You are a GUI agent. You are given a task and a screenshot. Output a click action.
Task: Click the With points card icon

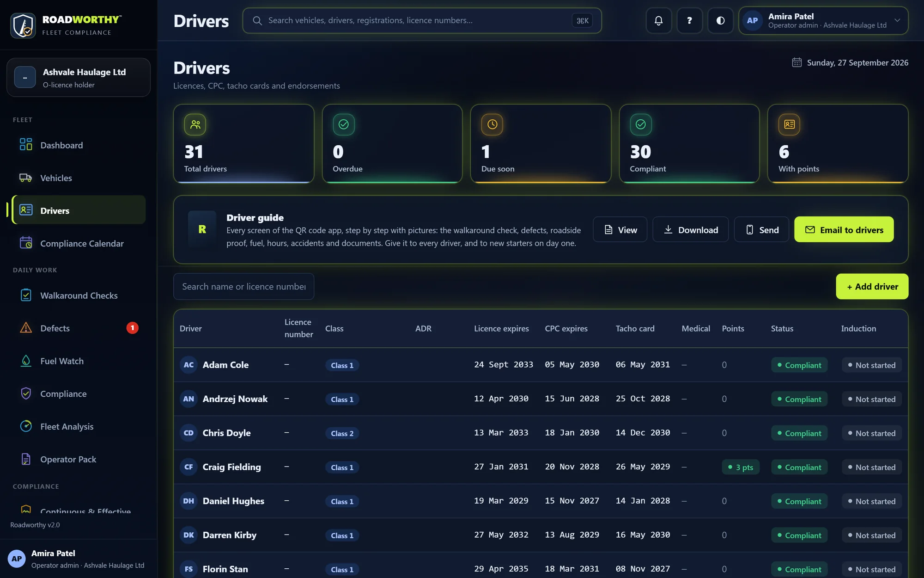click(789, 124)
